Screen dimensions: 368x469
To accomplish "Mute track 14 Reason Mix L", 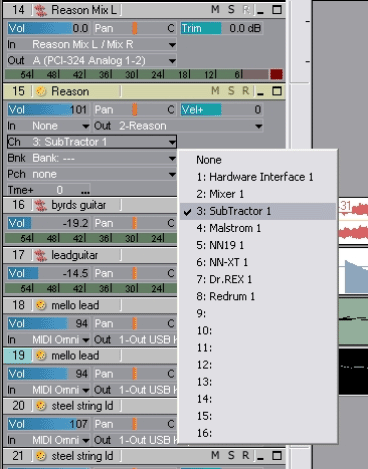I will click(215, 10).
